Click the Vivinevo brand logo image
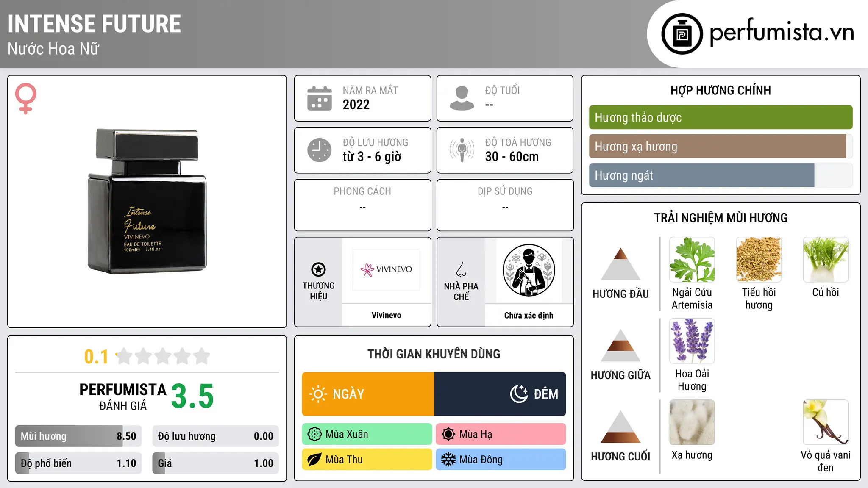Viewport: 868px width, 488px height. coord(386,270)
